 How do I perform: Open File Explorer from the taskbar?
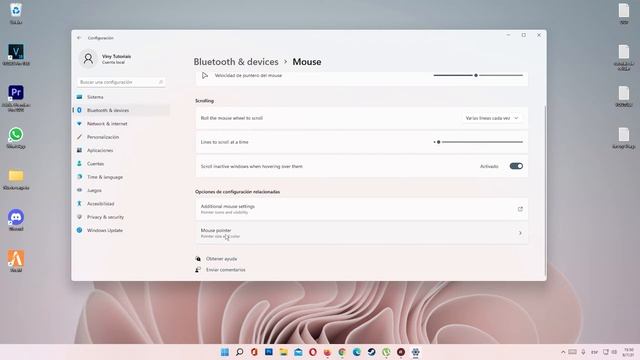pyautogui.click(x=283, y=352)
